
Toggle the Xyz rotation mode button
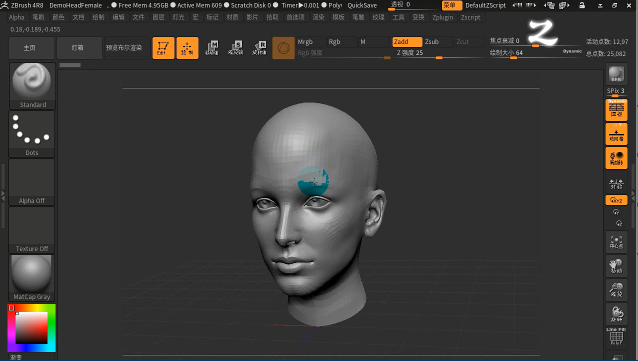click(616, 200)
